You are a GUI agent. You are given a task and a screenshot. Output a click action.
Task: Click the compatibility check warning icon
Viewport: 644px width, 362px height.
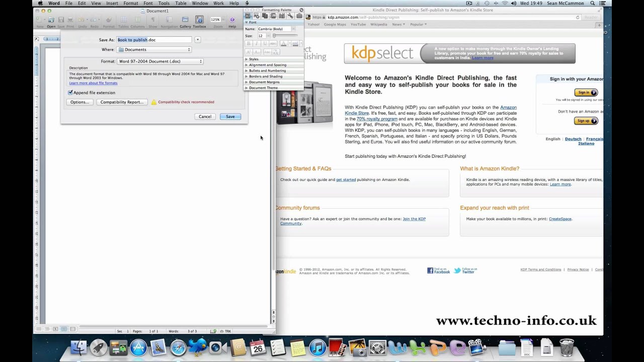pos(154,102)
